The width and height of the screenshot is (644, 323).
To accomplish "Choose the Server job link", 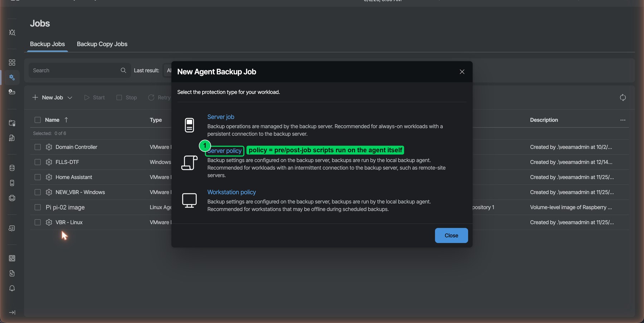I will pos(221,117).
